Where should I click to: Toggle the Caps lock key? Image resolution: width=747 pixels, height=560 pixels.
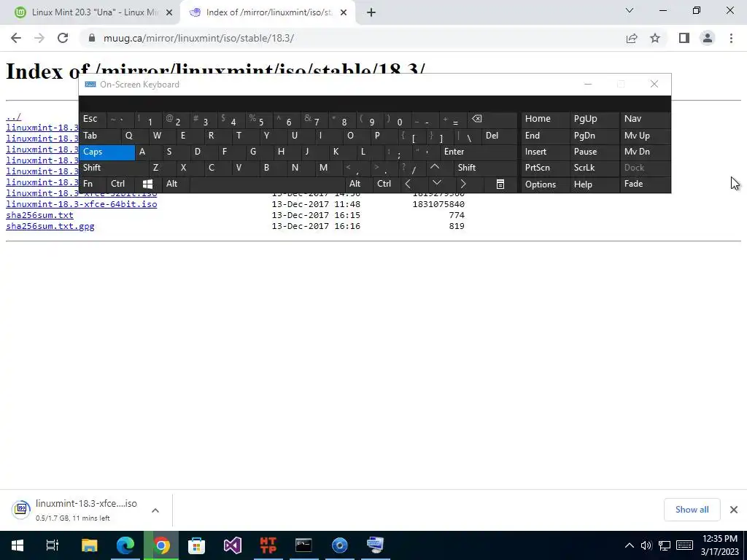pos(107,152)
